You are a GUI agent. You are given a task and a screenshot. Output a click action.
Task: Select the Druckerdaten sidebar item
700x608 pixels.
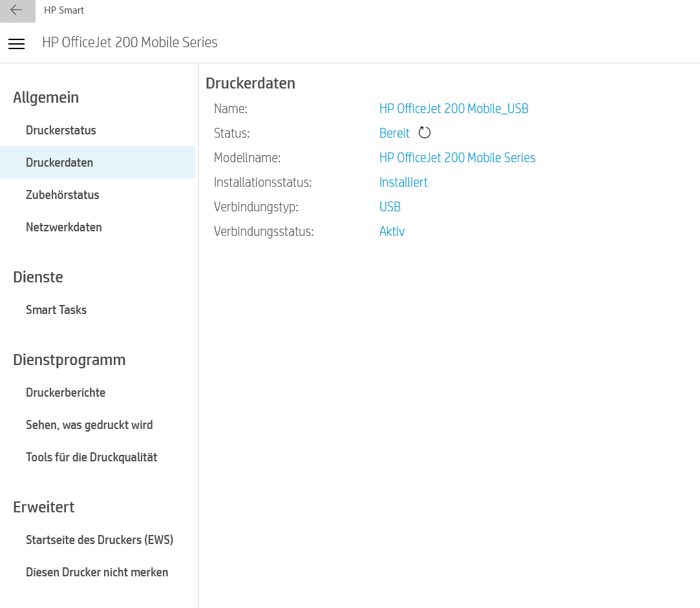point(98,162)
